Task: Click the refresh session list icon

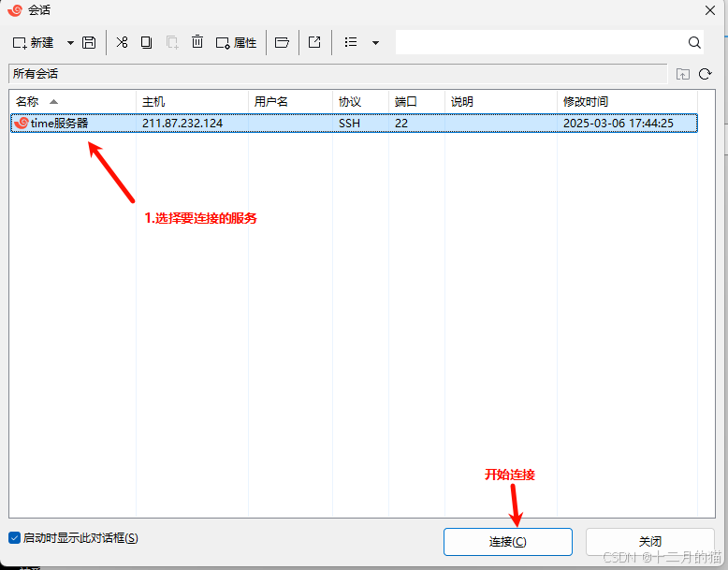Action: [x=706, y=74]
